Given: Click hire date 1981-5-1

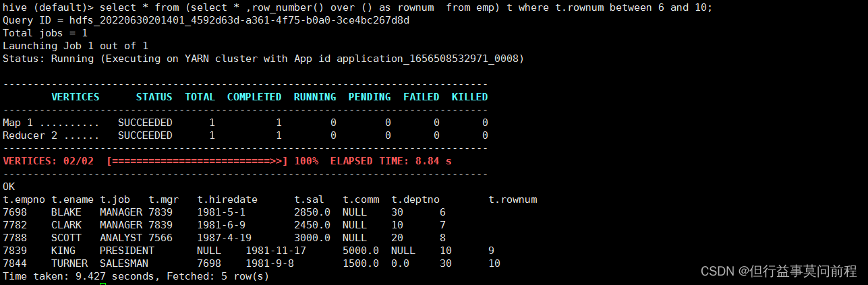Looking at the screenshot, I should point(221,212).
